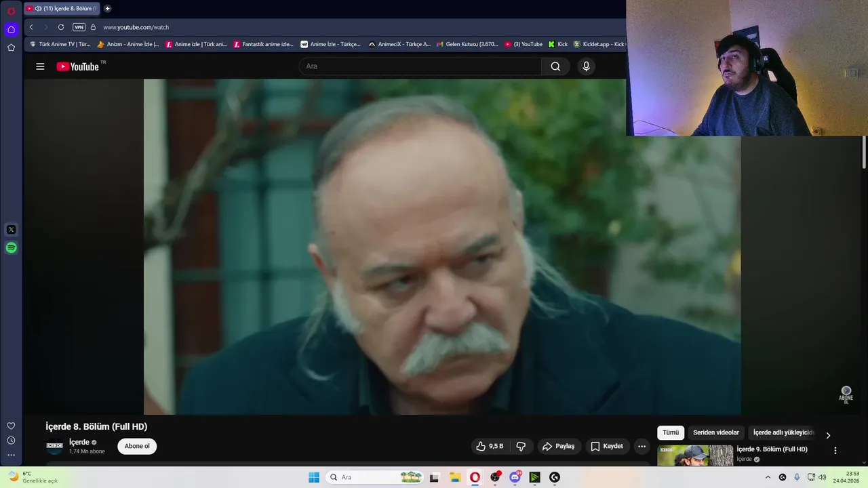
Task: Focus the YouTube Ara search box
Action: (420, 66)
